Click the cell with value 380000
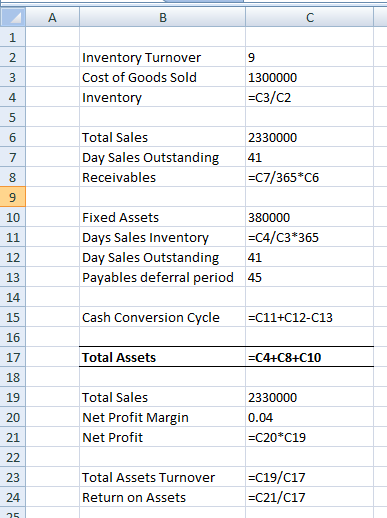387x518 pixels. pyautogui.click(x=310, y=217)
